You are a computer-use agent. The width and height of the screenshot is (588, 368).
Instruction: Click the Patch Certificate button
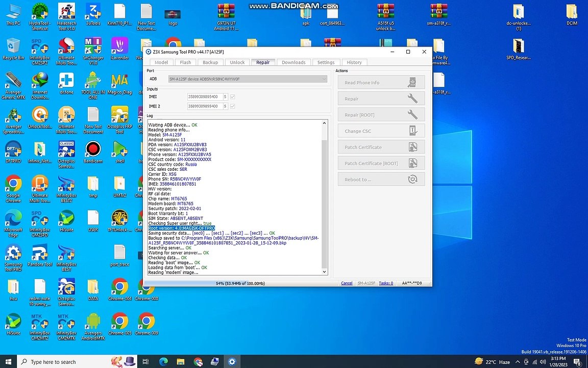381,147
